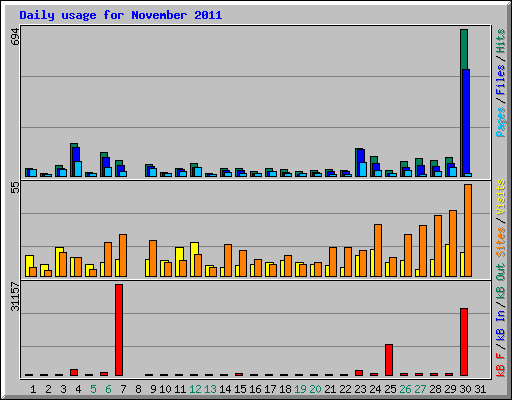Click the green hits bar for day 6
Screen dimensions: 512x400
tap(104, 155)
